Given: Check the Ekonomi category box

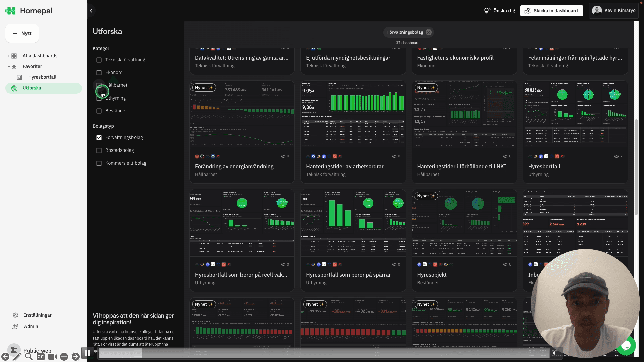Looking at the screenshot, I should tap(99, 73).
